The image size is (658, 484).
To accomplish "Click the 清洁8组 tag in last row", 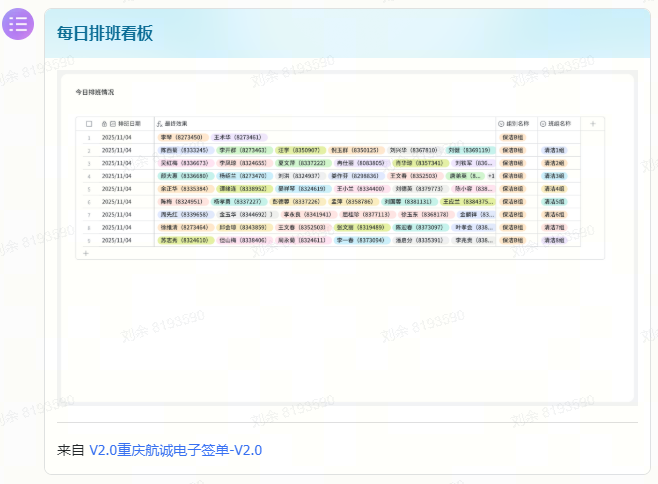I will point(554,241).
